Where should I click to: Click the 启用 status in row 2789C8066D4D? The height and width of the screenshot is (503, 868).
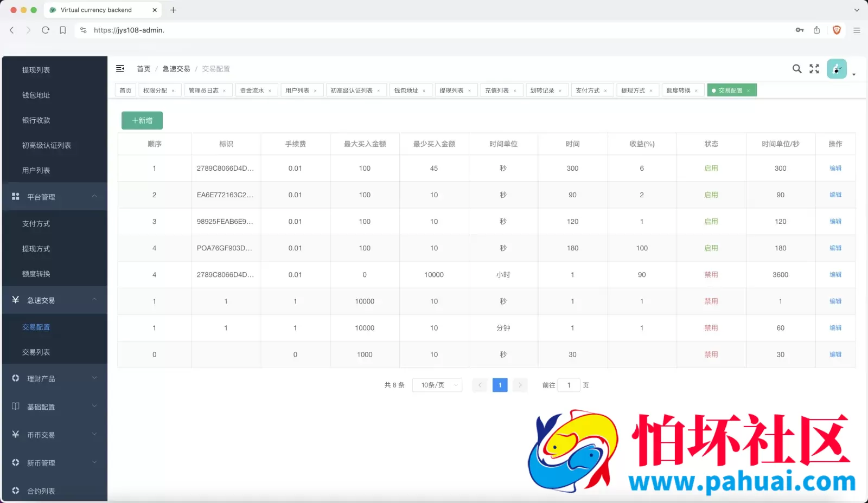pos(711,168)
